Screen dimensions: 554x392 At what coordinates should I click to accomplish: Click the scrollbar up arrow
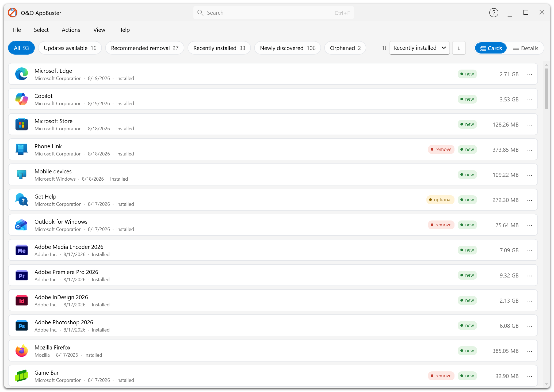pos(547,65)
